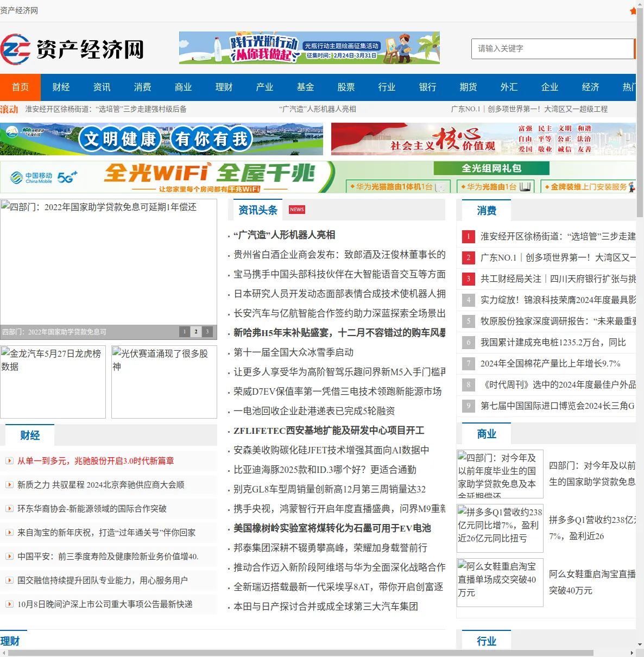Open the 践行光瓶行动 top banner
Image resolution: width=644 pixels, height=657 pixels.
point(310,48)
